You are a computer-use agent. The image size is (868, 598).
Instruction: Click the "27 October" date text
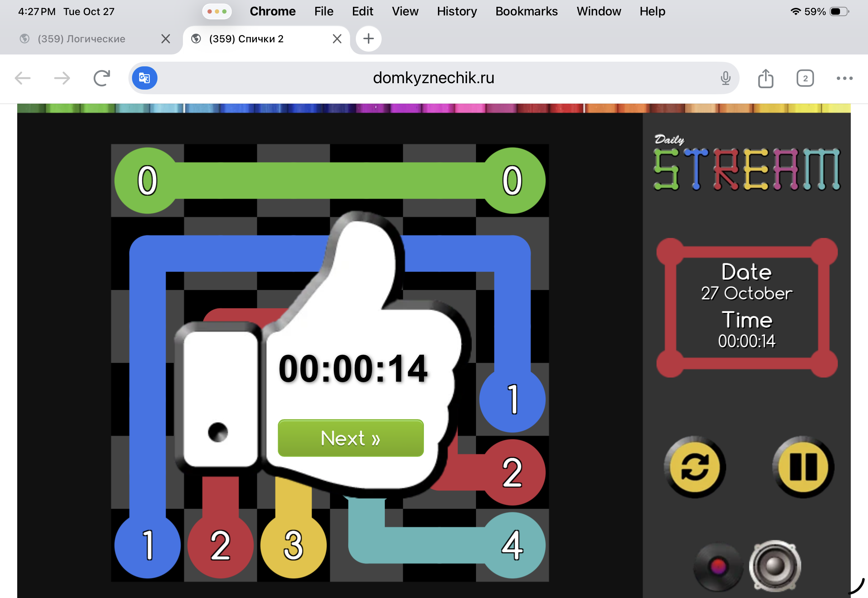(x=746, y=293)
